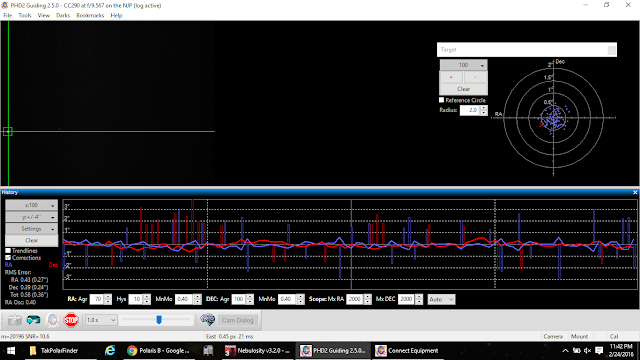The width and height of the screenshot is (640, 360).
Task: Open the Help menu
Action: (x=116, y=16)
